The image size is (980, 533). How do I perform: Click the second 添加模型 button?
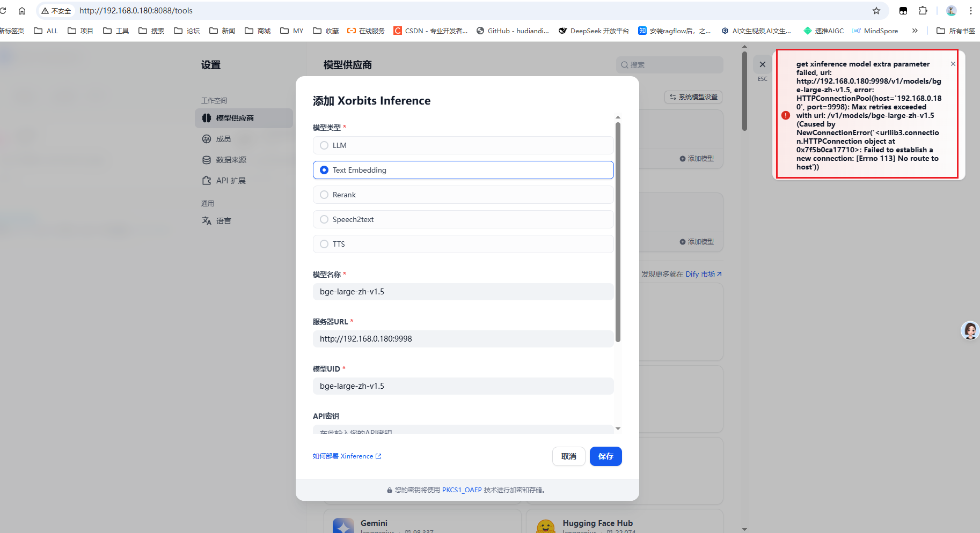[697, 242]
